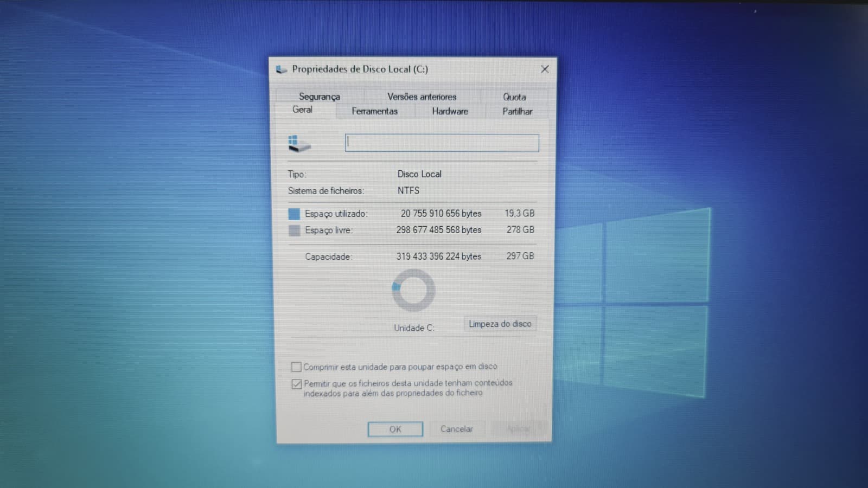Open the Segurança tab
The width and height of the screenshot is (868, 488).
(320, 97)
